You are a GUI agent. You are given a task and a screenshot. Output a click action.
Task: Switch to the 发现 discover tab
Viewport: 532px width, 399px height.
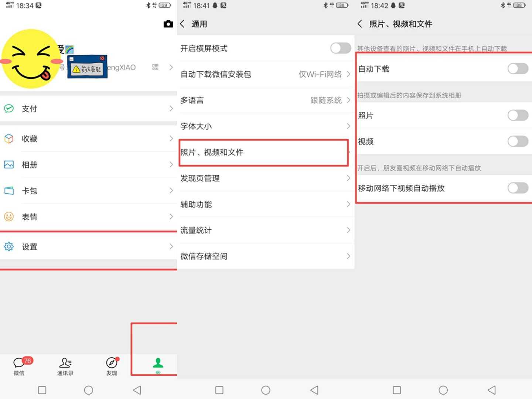(x=112, y=366)
